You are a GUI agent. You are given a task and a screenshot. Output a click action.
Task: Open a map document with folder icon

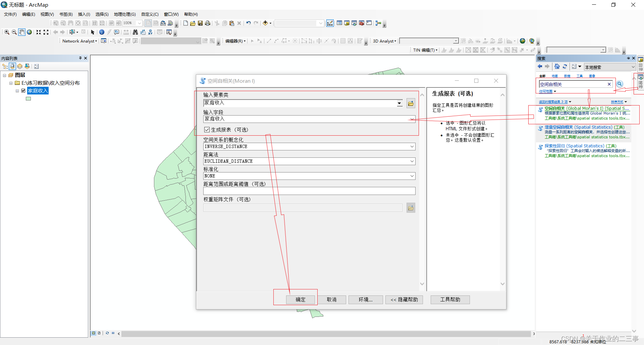click(193, 23)
